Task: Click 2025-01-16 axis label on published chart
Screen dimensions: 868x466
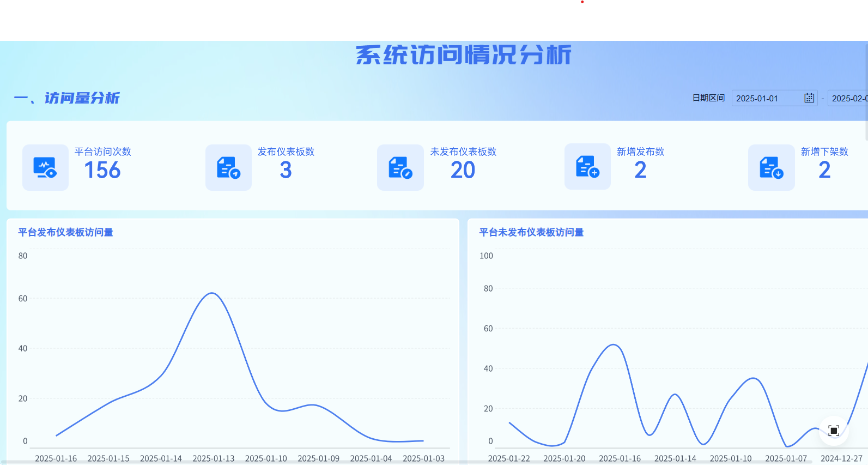Action: pyautogui.click(x=56, y=458)
